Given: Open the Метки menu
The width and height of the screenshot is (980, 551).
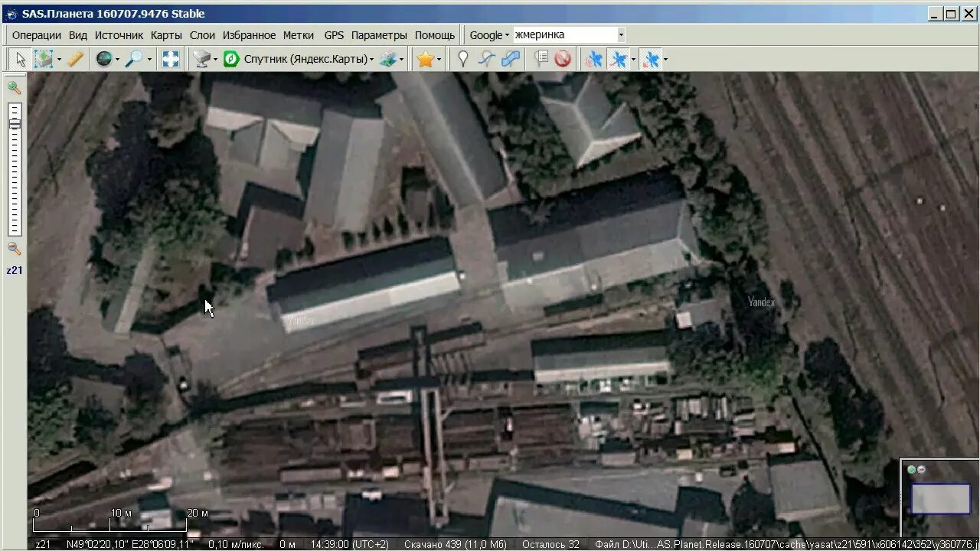Looking at the screenshot, I should (299, 35).
